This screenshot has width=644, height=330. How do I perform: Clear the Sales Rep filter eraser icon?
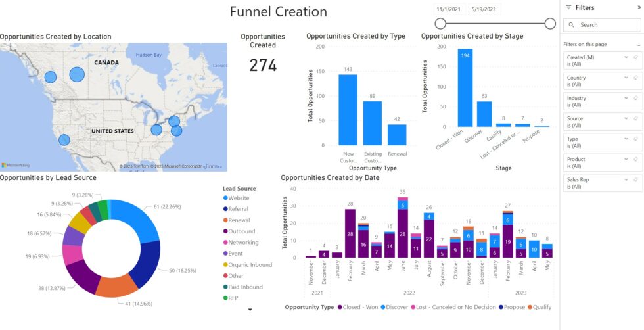tap(635, 179)
